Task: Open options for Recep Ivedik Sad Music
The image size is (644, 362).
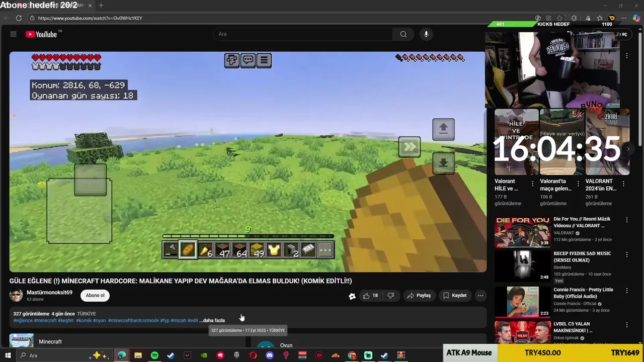Action: coord(627,254)
